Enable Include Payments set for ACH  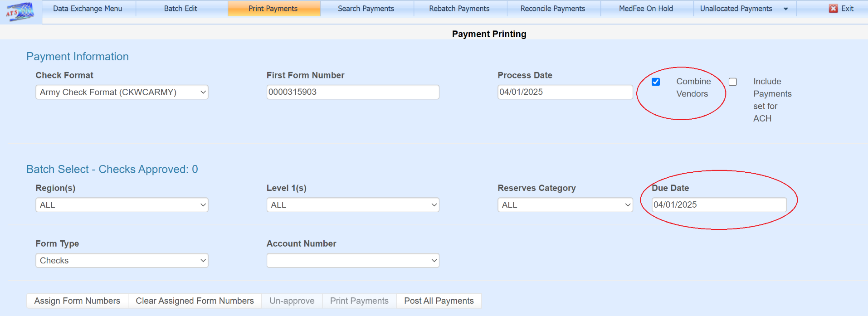click(x=733, y=82)
